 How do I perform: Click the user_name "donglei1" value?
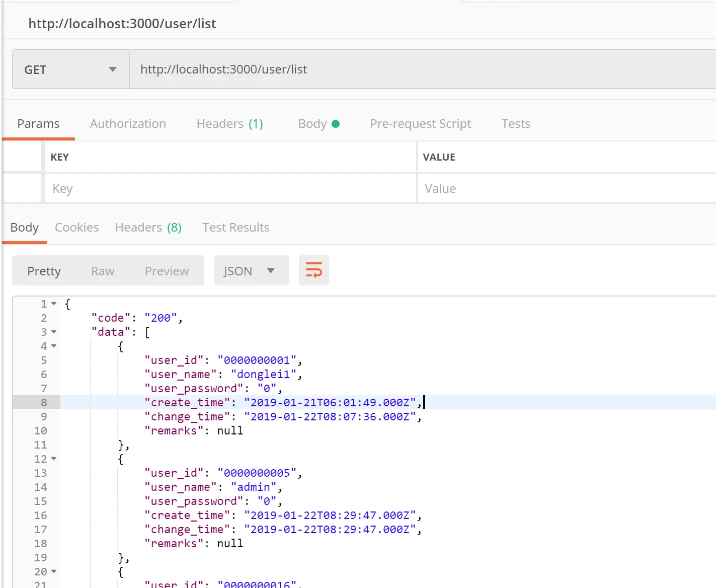pos(264,374)
